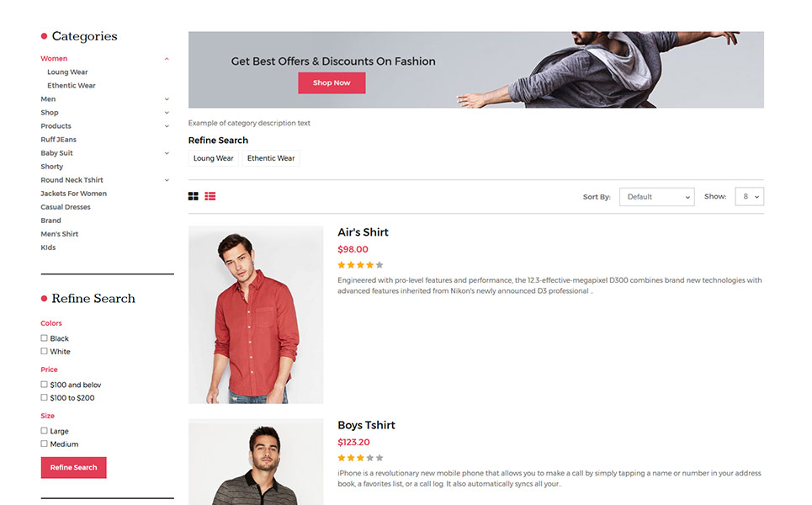Image resolution: width=812 pixels, height=505 pixels.
Task: Tick the Medium size checkbox
Action: pyautogui.click(x=44, y=444)
